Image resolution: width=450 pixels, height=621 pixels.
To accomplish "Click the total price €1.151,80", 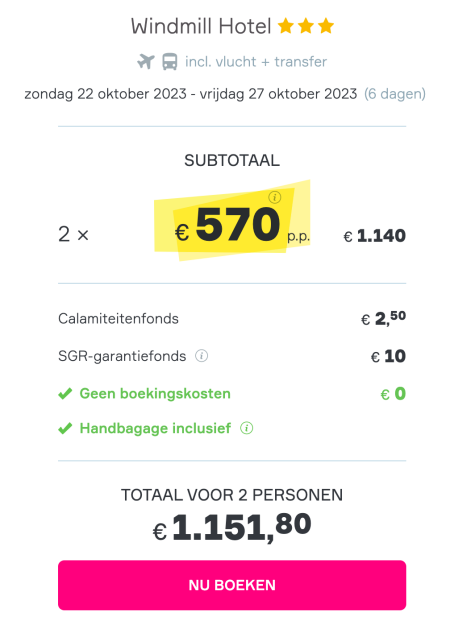I will [232, 527].
